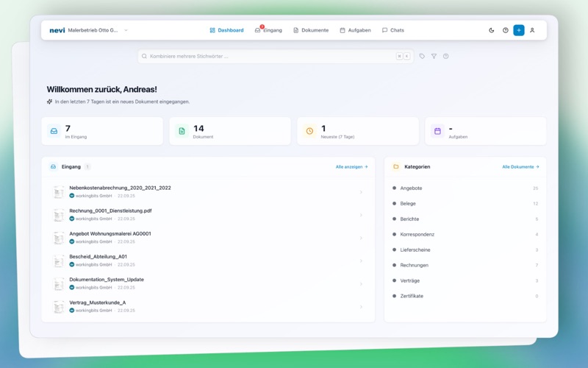The width and height of the screenshot is (588, 368).
Task: Open the help question mark icon in top bar
Action: [506, 30]
